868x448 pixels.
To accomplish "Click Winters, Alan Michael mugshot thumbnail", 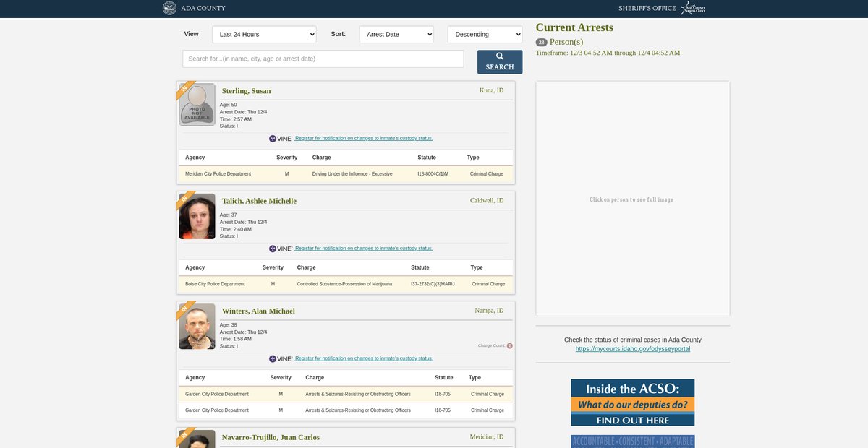I will pyautogui.click(x=197, y=327).
